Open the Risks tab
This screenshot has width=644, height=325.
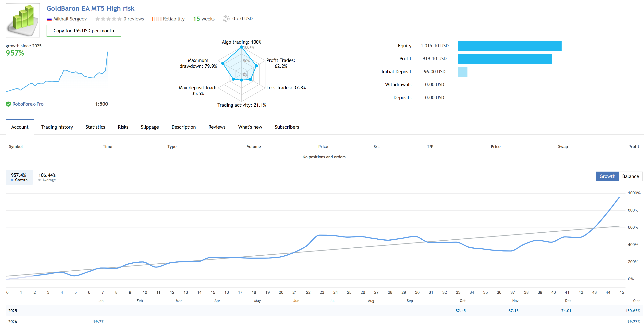(123, 127)
